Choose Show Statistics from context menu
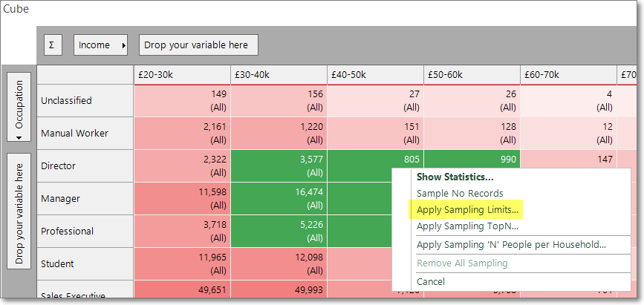Screen dimensions: 644x305 [x=455, y=177]
